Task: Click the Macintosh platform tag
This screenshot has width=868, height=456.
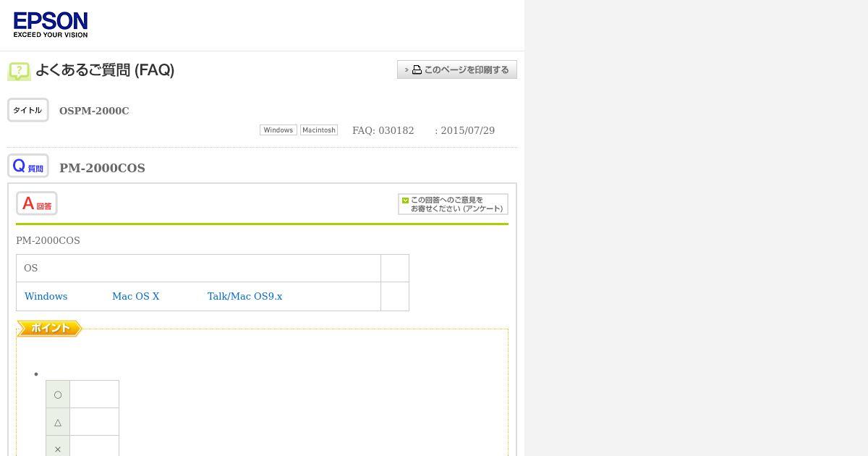Action: coord(319,130)
